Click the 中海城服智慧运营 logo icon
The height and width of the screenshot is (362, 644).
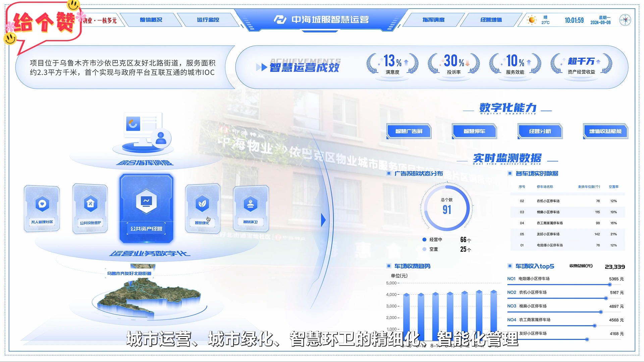point(280,19)
